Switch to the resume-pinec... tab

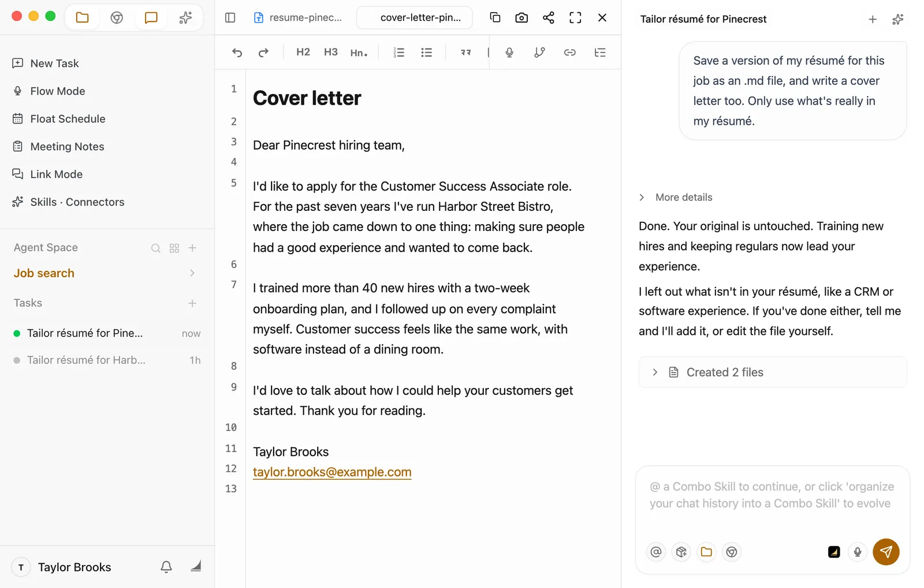[298, 17]
